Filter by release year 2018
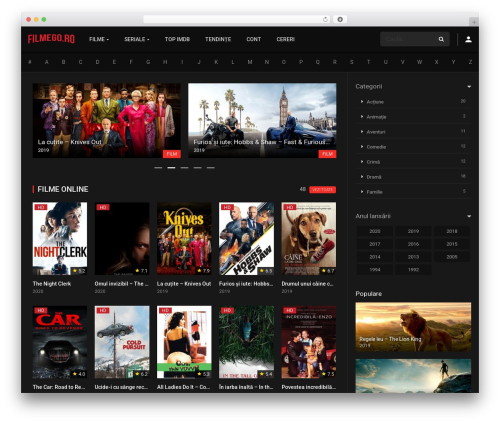 [x=452, y=231]
